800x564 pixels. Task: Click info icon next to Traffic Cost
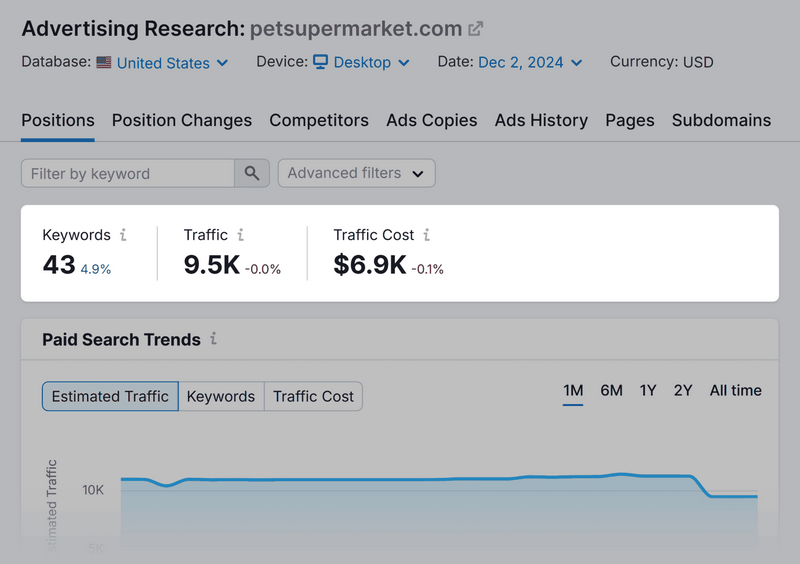(427, 235)
